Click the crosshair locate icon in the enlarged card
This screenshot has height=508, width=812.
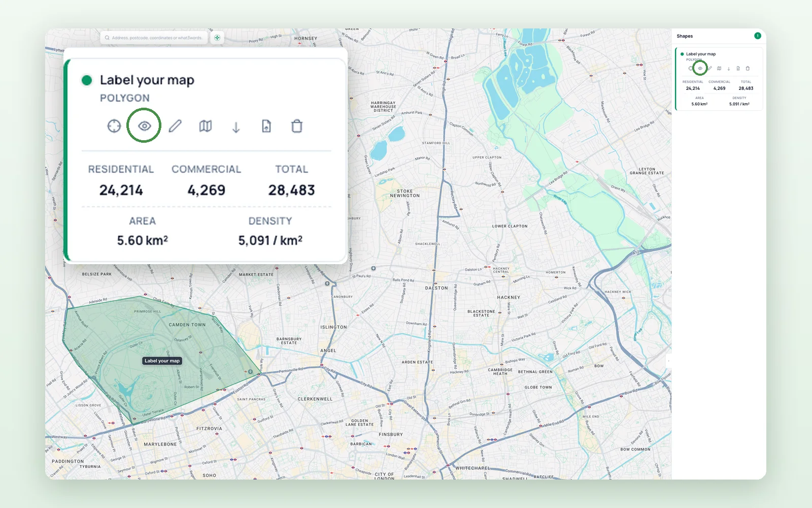(x=114, y=125)
